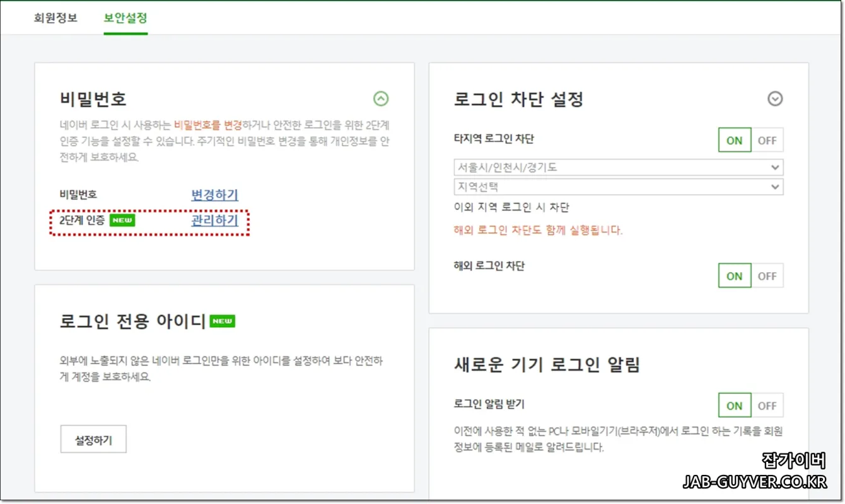
Task: Collapse the 비밀번호 section using its chevron
Action: pos(381,99)
